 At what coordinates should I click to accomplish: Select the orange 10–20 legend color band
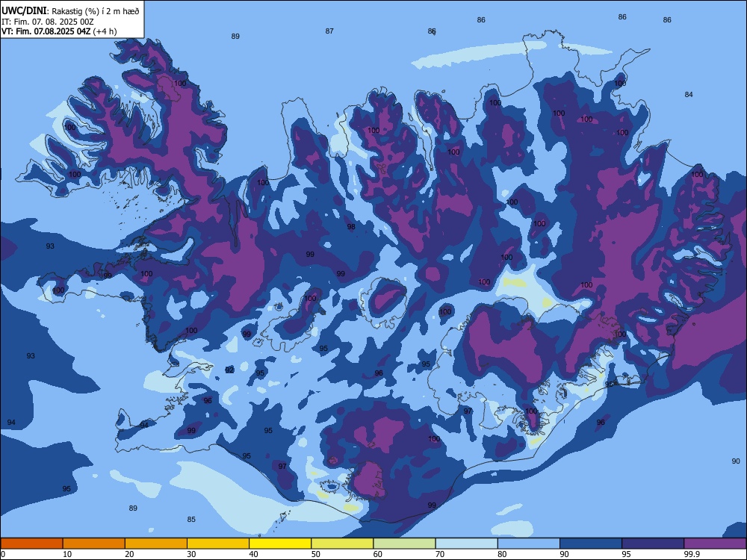(94, 544)
